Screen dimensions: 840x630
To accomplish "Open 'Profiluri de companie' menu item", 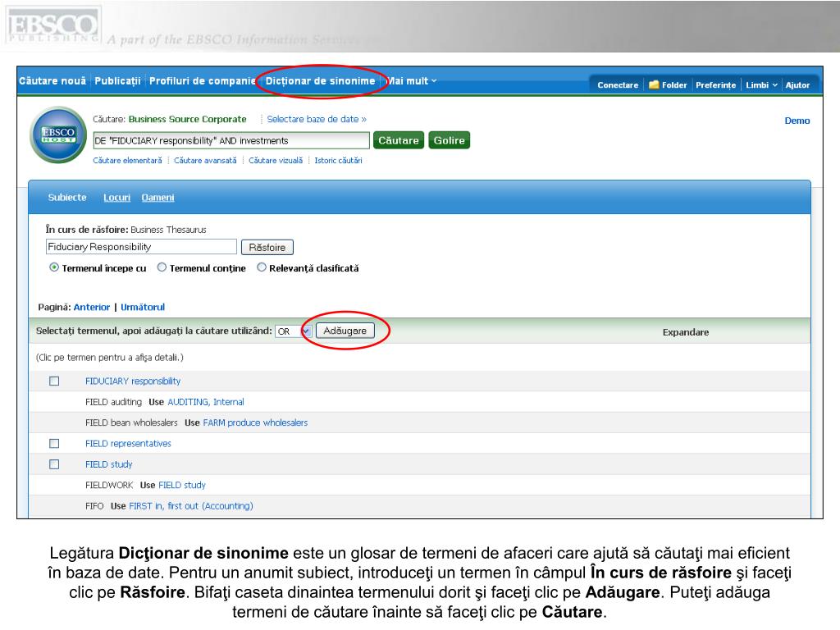I will pyautogui.click(x=203, y=81).
